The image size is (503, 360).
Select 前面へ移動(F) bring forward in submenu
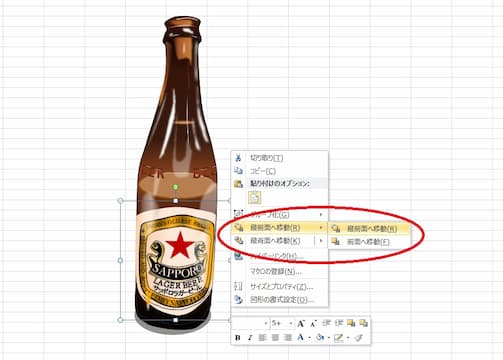point(369,242)
